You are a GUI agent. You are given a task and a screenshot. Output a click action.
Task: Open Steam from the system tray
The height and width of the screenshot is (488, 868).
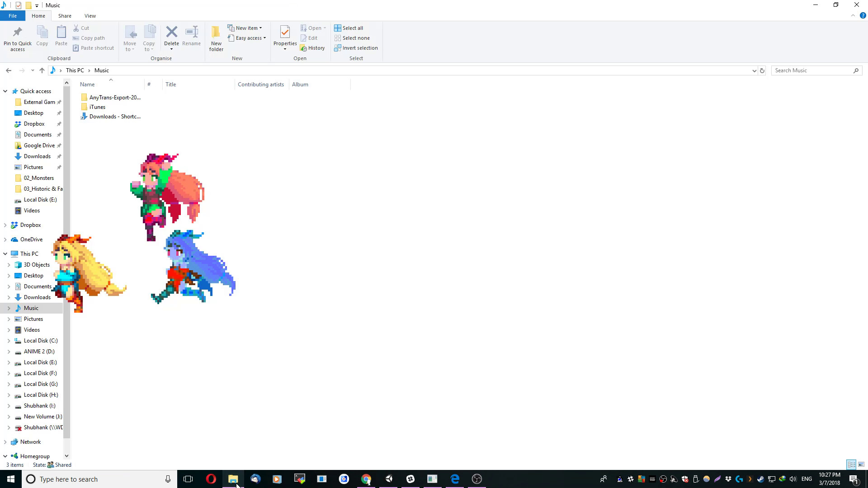tap(761, 479)
